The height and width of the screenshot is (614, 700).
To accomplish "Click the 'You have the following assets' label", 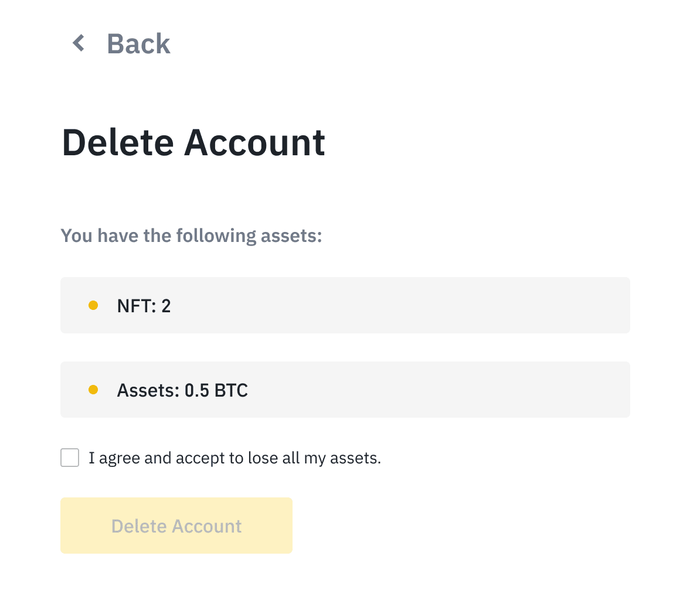I will pos(191,235).
